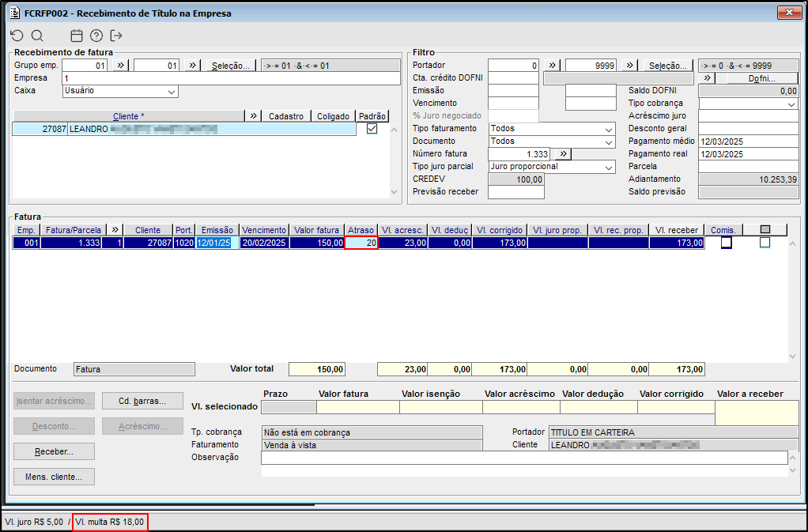Screen dimensions: 808x532
Task: Click the Acréscimo juro input field
Action: pyautogui.click(x=748, y=116)
